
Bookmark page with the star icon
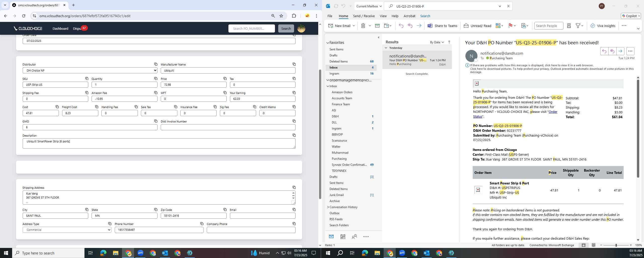281,16
